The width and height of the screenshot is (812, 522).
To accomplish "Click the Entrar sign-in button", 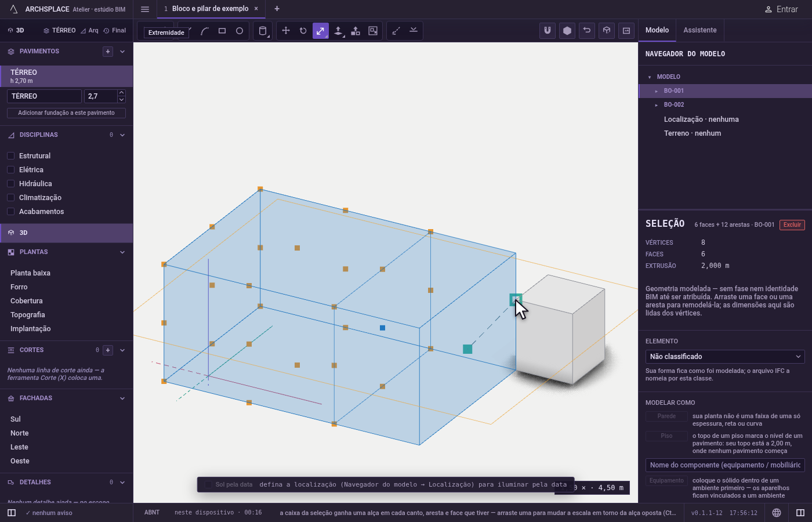I will click(781, 9).
